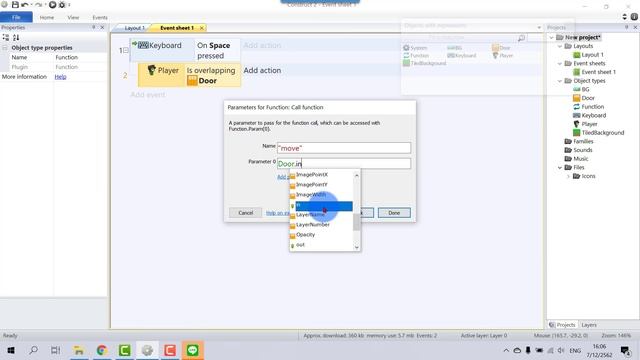Click Event sheet 1 icon in Projects tree

(576, 72)
